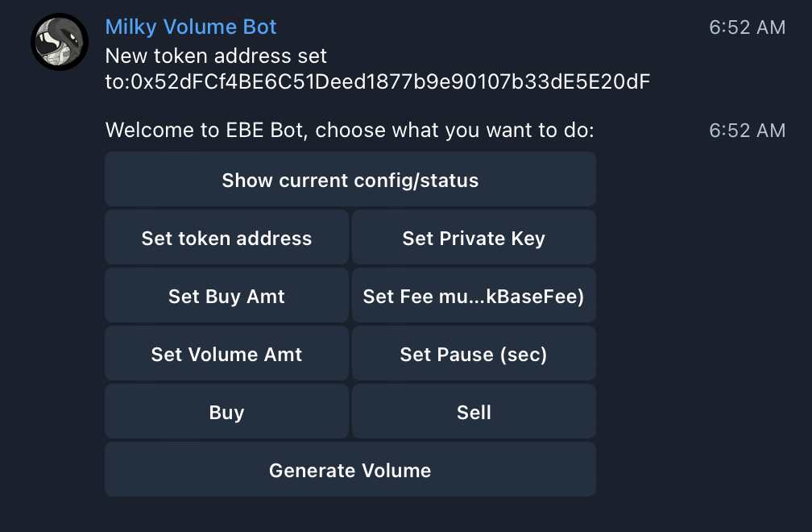Click the 0x52dF token address text
Image resolution: width=812 pixels, height=532 pixels.
[x=390, y=81]
